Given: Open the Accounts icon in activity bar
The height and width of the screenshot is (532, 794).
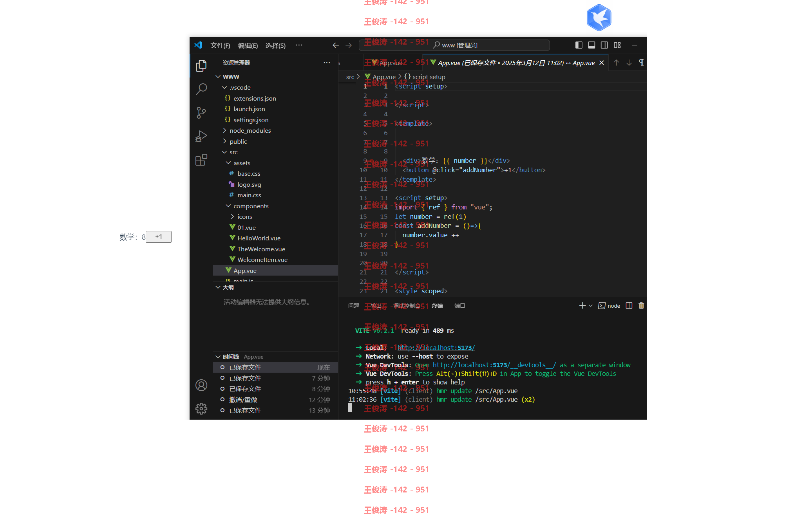Looking at the screenshot, I should (201, 386).
